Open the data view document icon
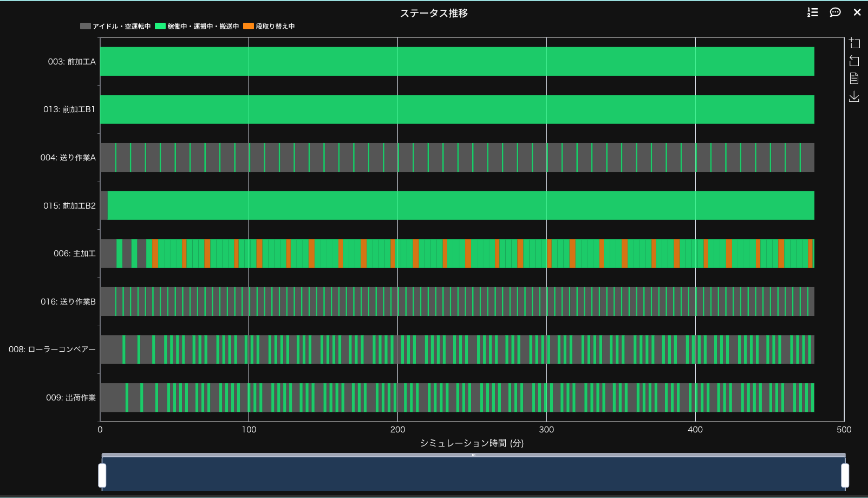The image size is (868, 498). tap(854, 79)
